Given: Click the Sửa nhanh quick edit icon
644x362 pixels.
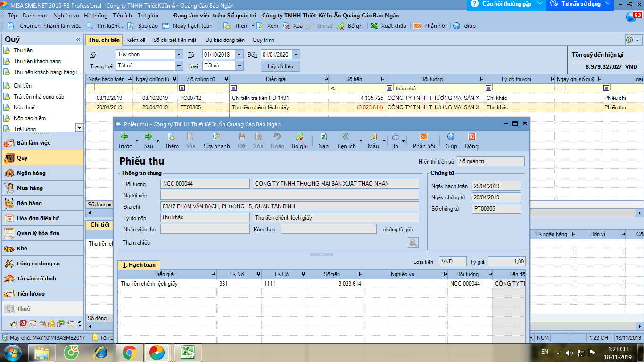Looking at the screenshot, I should [216, 137].
